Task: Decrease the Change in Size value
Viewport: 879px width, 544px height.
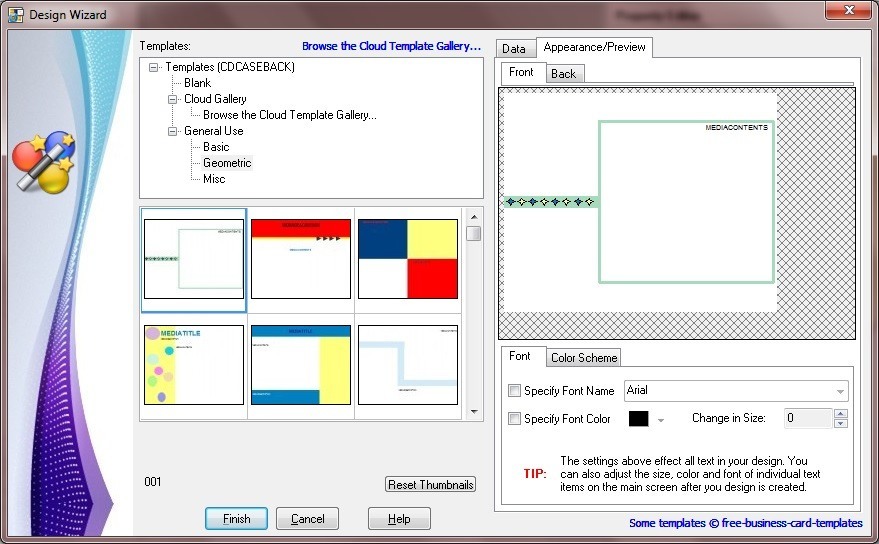Action: 840,423
